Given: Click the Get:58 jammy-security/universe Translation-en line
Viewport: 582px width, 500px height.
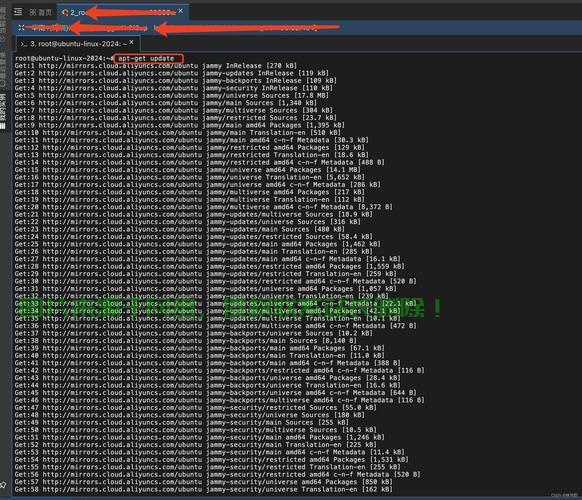Looking at the screenshot, I should [203, 489].
